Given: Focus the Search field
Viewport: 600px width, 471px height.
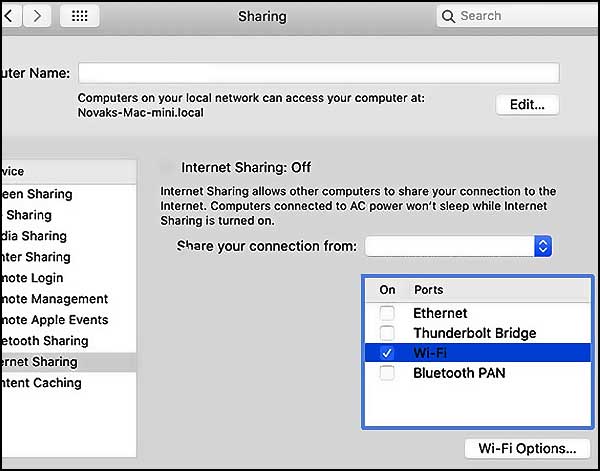Looking at the screenshot, I should tap(518, 16).
